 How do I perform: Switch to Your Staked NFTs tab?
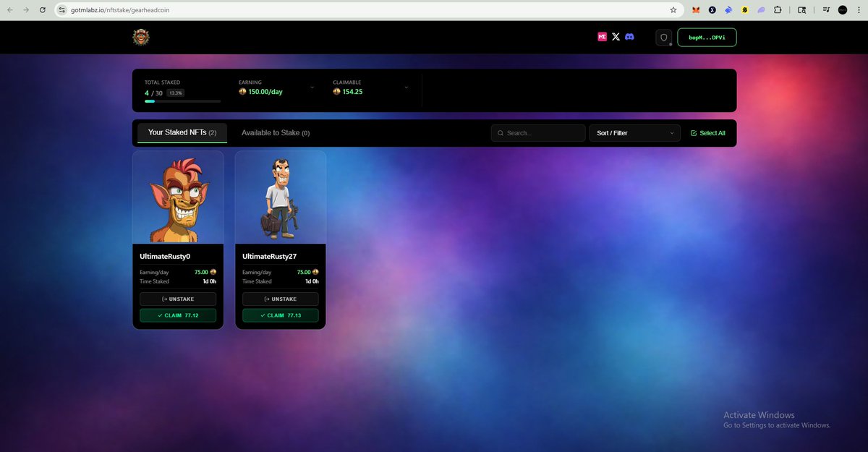click(182, 132)
